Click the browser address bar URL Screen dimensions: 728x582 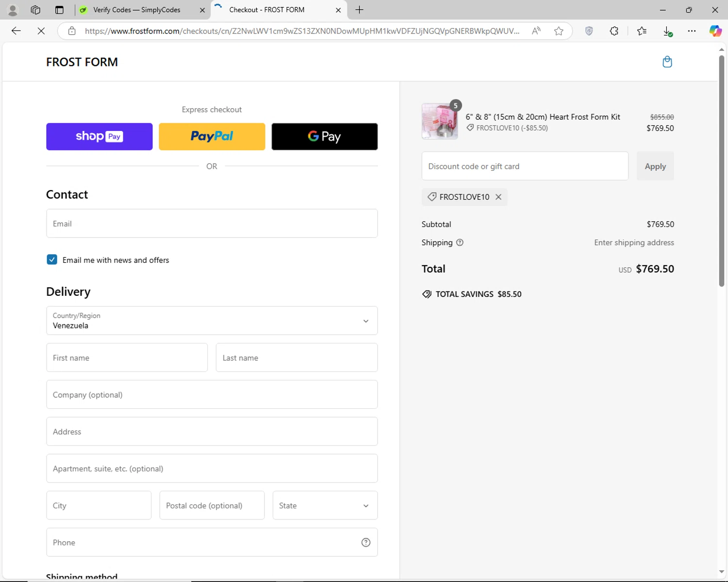(x=302, y=31)
